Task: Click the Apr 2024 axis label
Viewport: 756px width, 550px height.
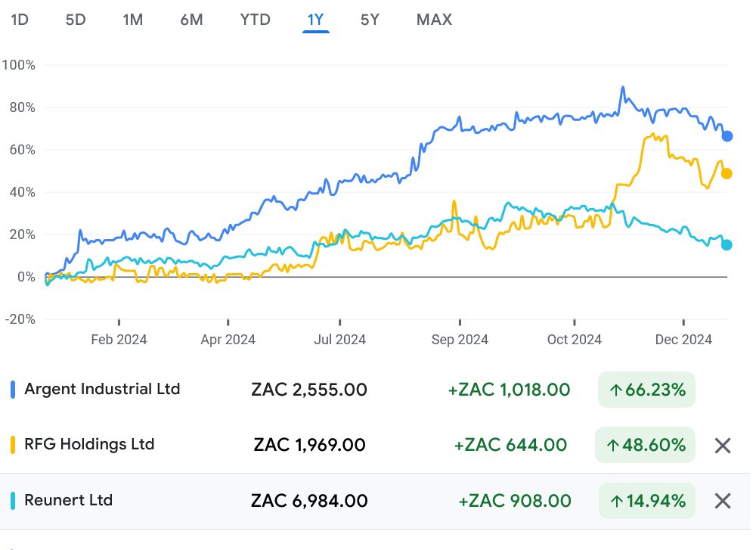Action: [x=228, y=340]
